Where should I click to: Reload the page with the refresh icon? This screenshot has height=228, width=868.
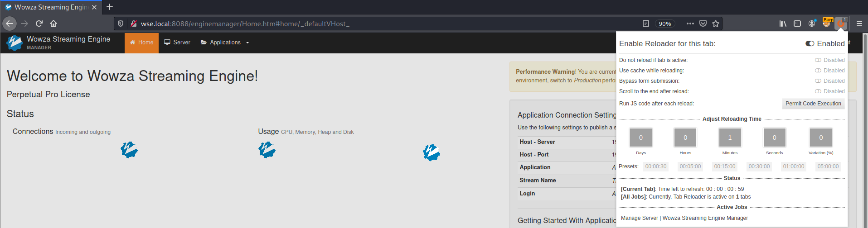tap(39, 24)
